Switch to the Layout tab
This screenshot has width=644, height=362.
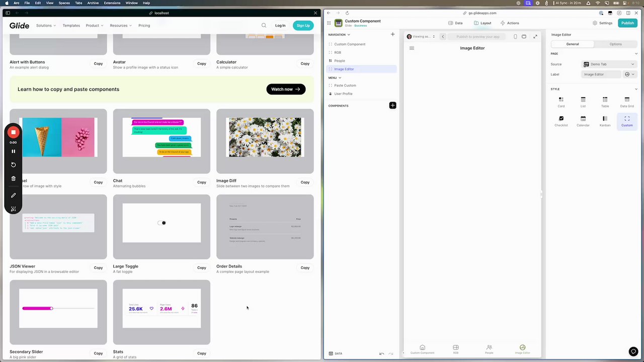click(x=482, y=23)
